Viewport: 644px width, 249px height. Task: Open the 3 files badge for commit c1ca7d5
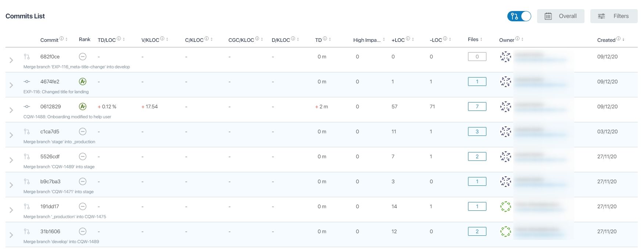[477, 131]
